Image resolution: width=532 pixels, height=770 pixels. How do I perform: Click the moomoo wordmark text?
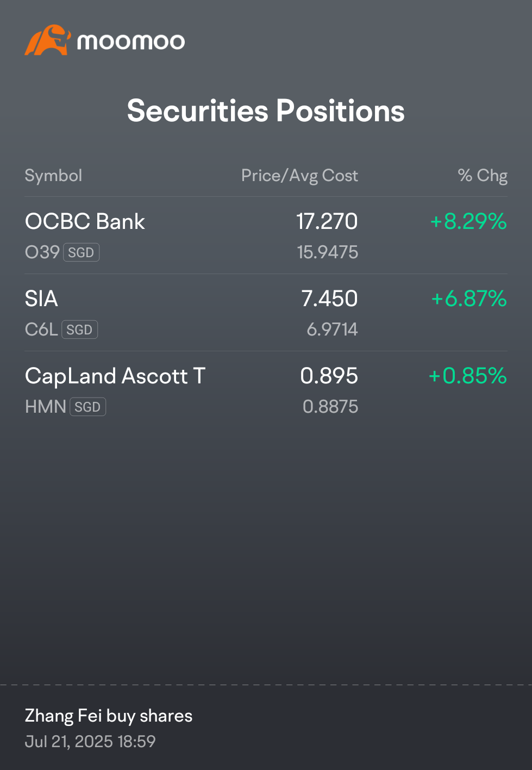[x=131, y=42]
